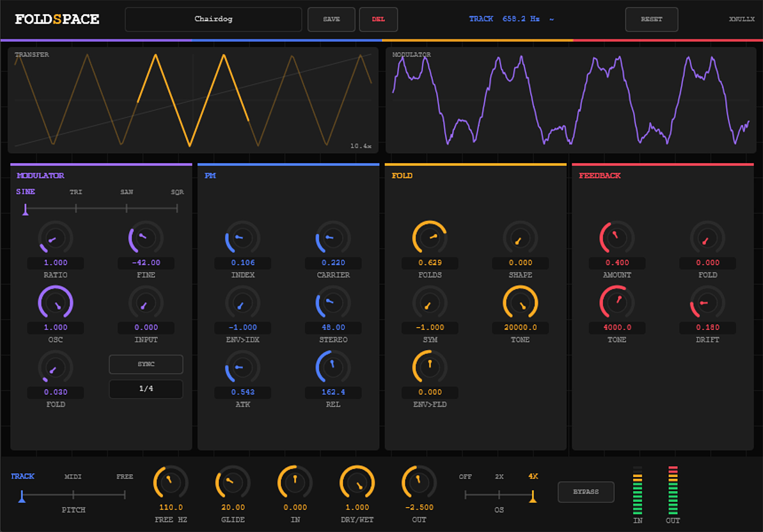Click the RESET button
The height and width of the screenshot is (532, 763).
click(651, 19)
